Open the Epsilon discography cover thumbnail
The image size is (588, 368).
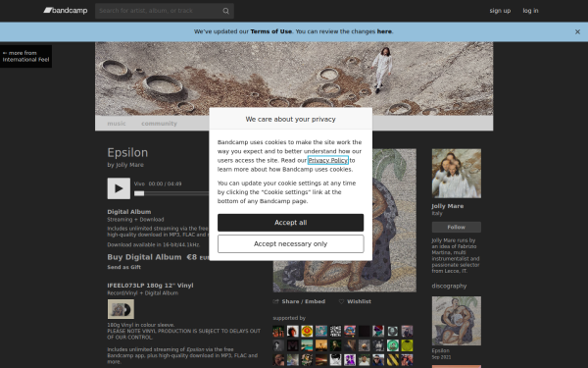457,321
